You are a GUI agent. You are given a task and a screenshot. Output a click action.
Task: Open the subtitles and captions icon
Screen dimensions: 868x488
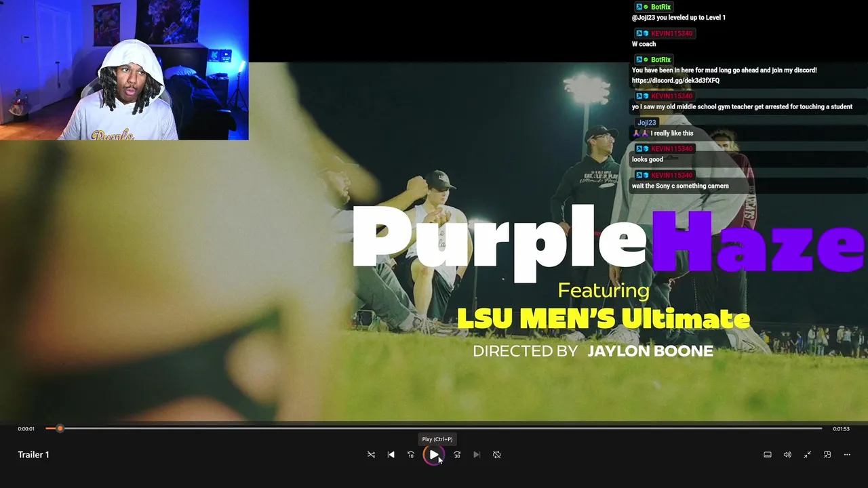[768, 455]
